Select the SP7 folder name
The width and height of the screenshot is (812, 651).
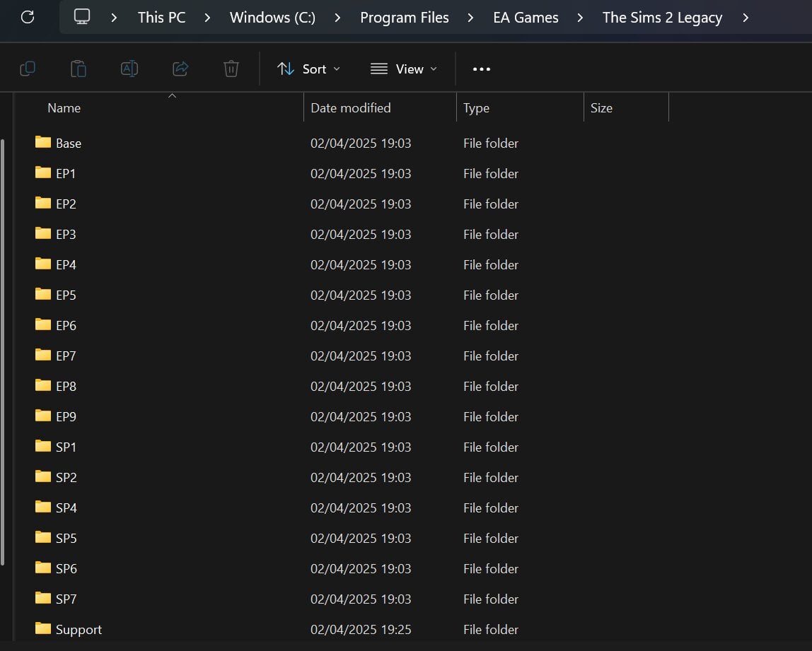[66, 599]
